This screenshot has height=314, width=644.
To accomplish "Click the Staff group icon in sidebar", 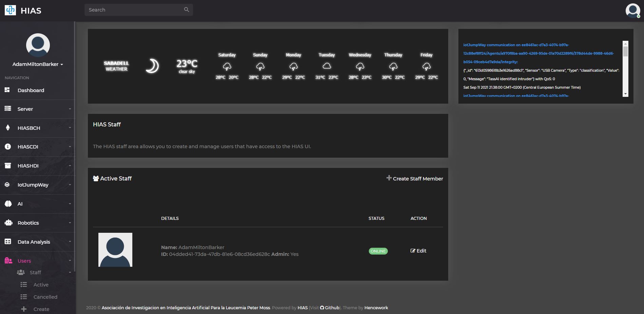I will pos(21,272).
